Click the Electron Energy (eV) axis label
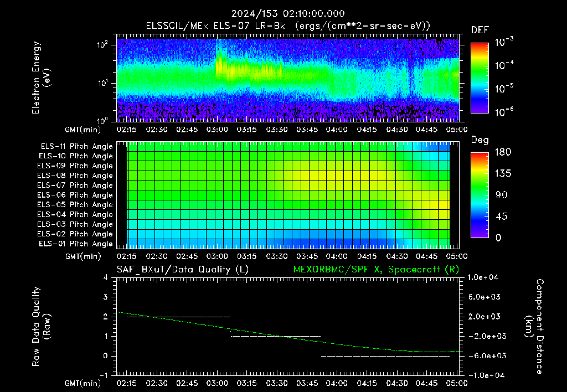Viewport: 567px width, 392px height. pos(41,78)
